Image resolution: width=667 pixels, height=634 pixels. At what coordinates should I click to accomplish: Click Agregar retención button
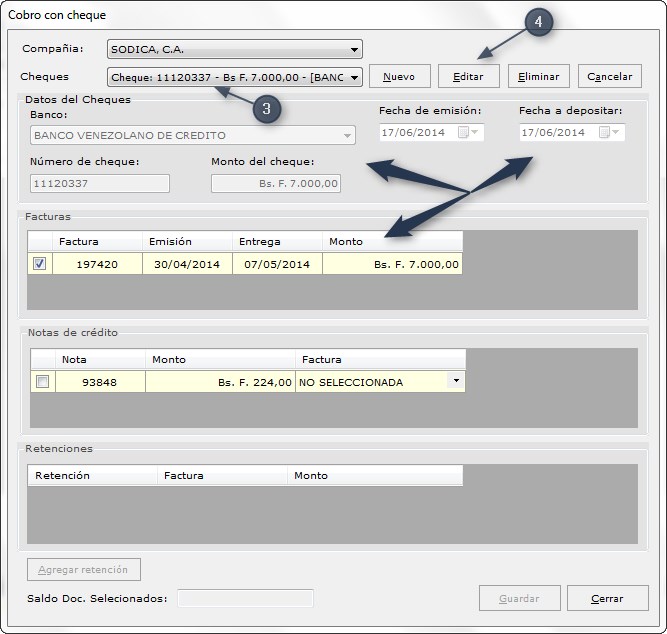click(84, 569)
